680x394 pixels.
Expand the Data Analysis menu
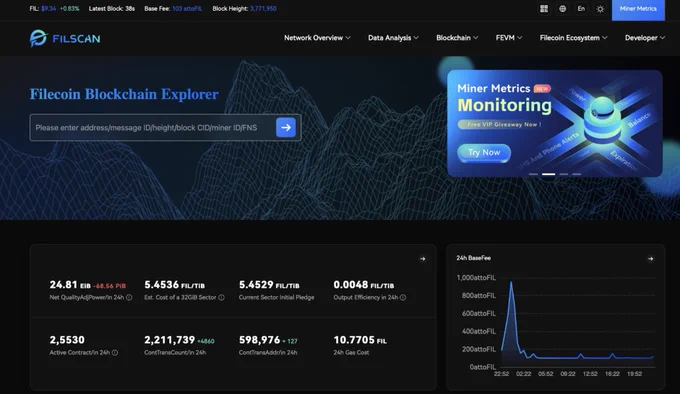393,38
